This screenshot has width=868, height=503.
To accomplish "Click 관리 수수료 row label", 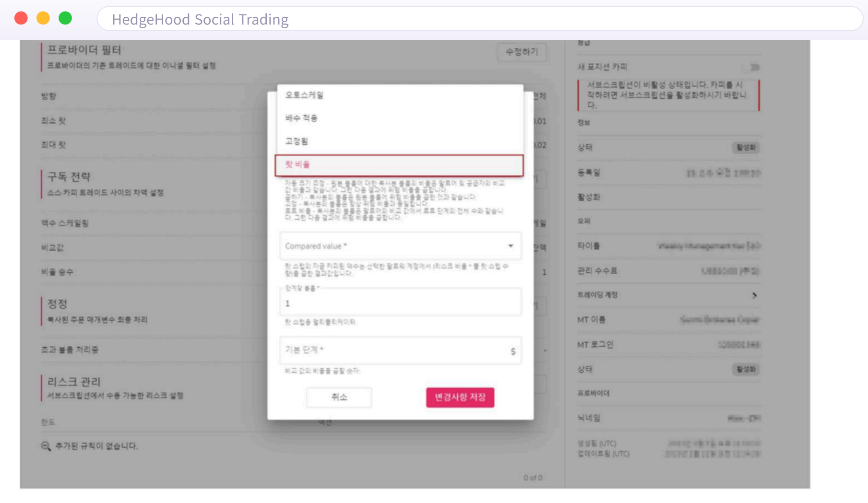I will 597,271.
